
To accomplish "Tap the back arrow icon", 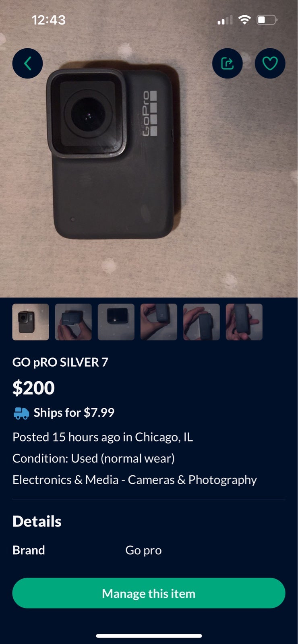I will [27, 63].
